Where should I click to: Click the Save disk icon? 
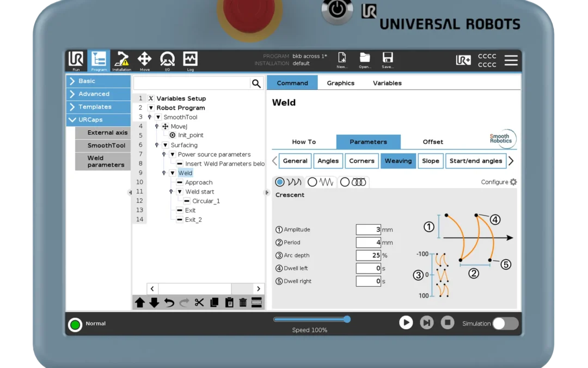(x=388, y=60)
